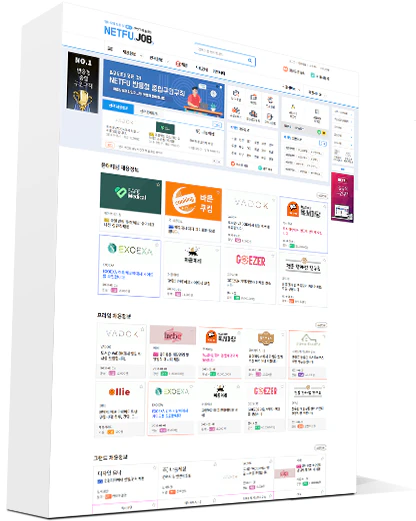Screen dimensions: 416x521
Task: Click the home icon in navigation bar
Action: [x=110, y=49]
